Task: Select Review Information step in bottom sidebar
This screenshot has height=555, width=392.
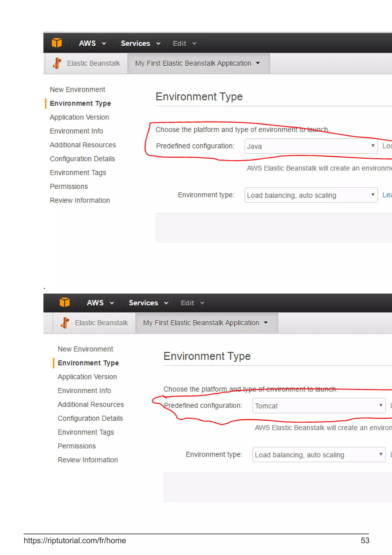Action: point(88,460)
